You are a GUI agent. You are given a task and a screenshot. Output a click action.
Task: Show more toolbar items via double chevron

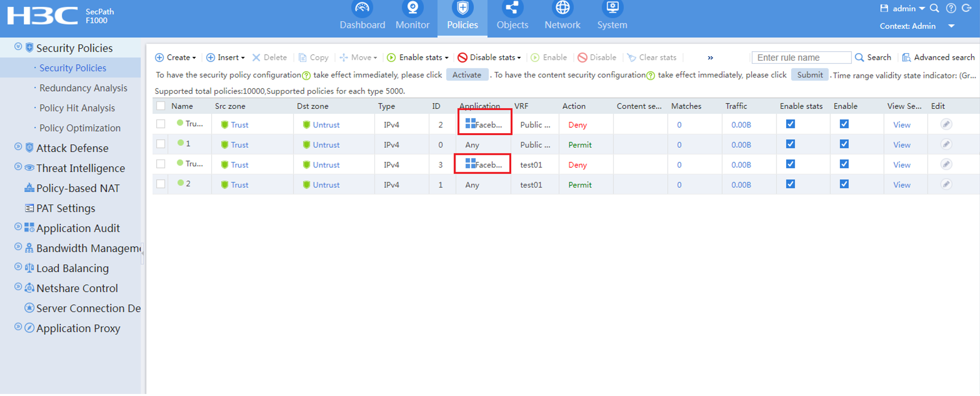coord(710,58)
